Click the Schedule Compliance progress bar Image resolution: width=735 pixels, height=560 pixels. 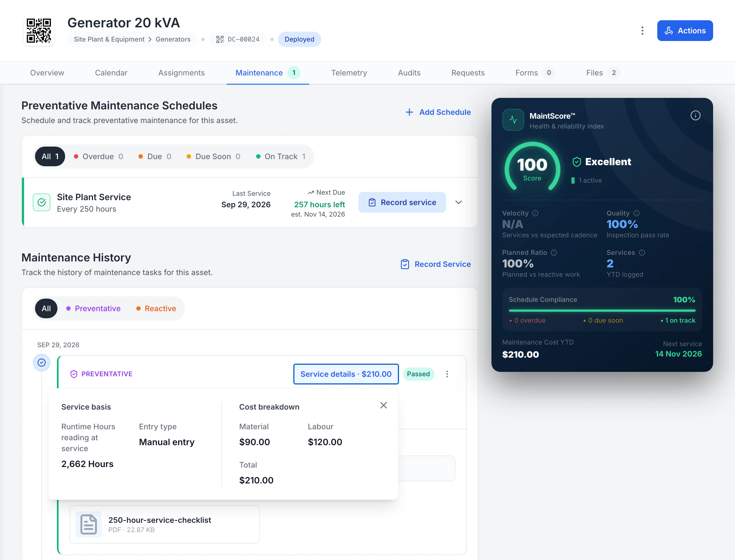(x=602, y=311)
